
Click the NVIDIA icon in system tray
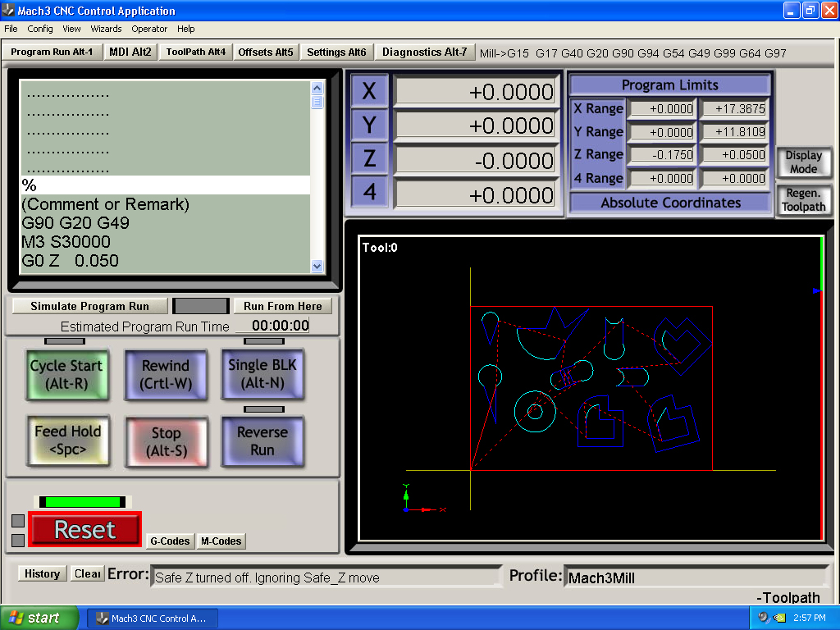[x=779, y=618]
